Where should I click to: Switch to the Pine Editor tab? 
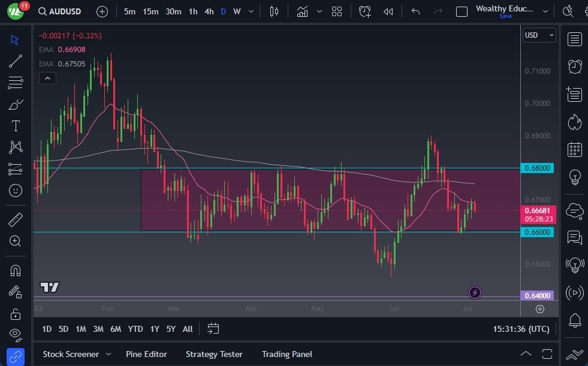(146, 354)
